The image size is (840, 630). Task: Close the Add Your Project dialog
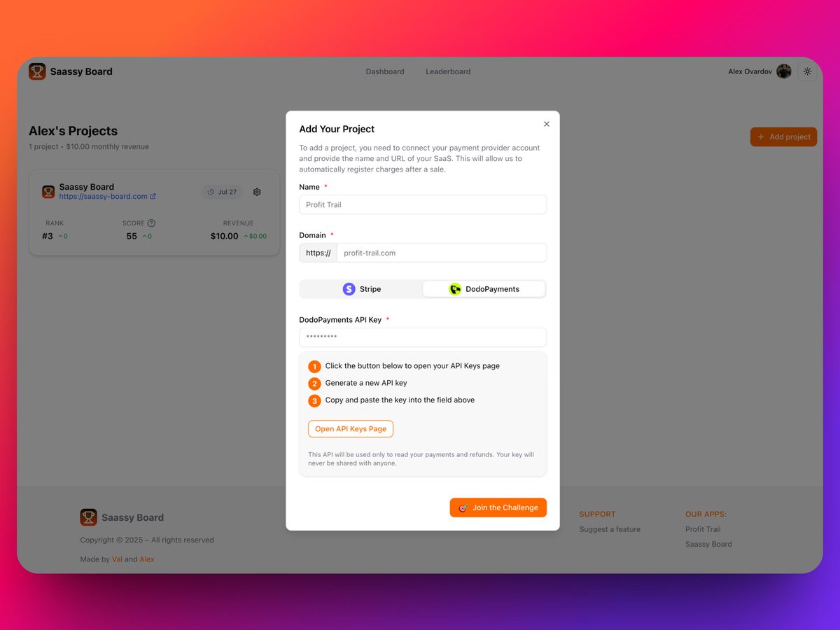coord(547,124)
